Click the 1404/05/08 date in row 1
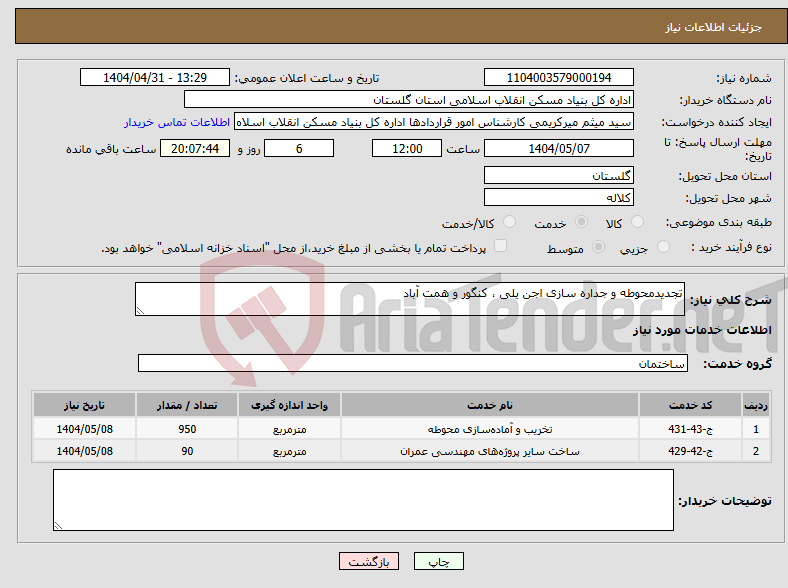788x588 pixels. pyautogui.click(x=84, y=429)
